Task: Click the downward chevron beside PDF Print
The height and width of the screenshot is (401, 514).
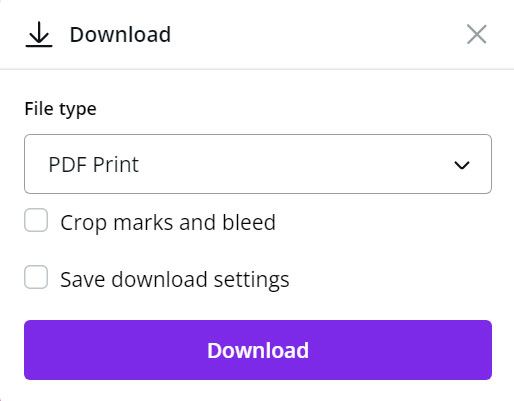Action: [x=462, y=165]
